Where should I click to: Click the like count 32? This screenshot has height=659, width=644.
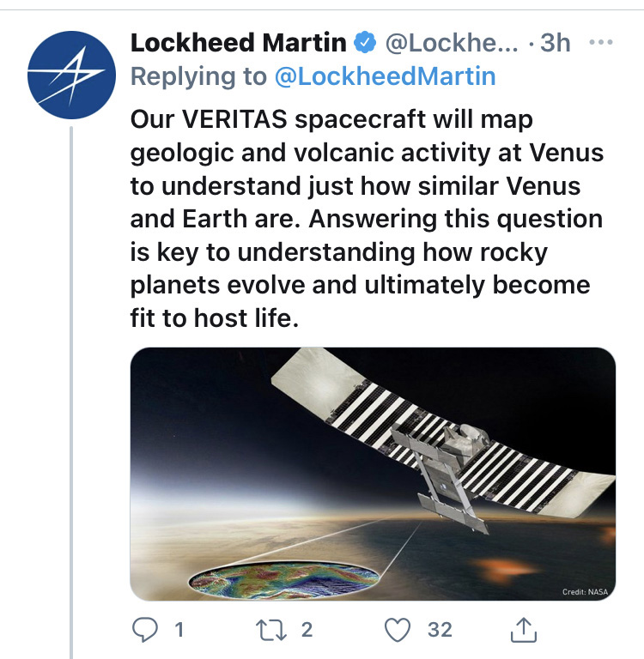coord(440,630)
